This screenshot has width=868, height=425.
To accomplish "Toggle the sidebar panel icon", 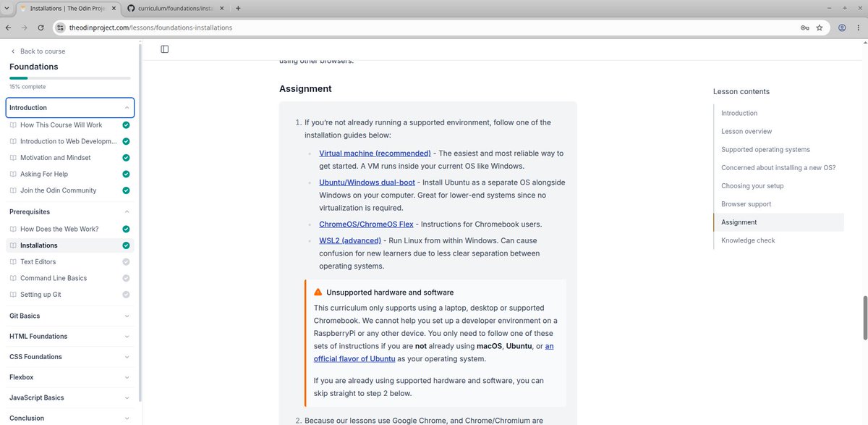I will 165,49.
